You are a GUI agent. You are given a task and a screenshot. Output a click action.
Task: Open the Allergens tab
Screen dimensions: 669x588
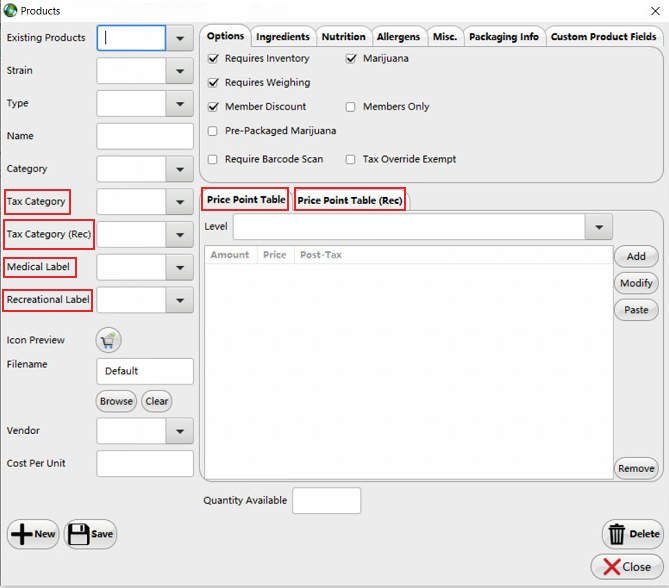tap(398, 37)
